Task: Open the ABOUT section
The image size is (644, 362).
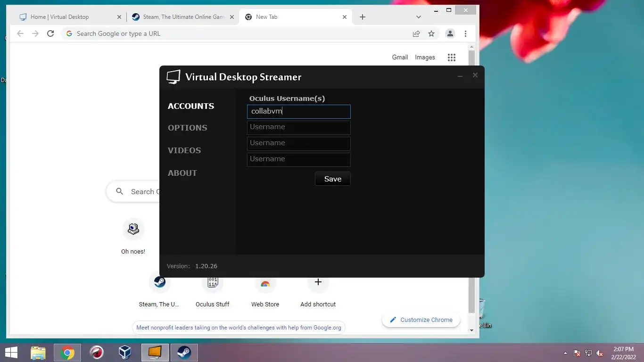Action: click(182, 173)
